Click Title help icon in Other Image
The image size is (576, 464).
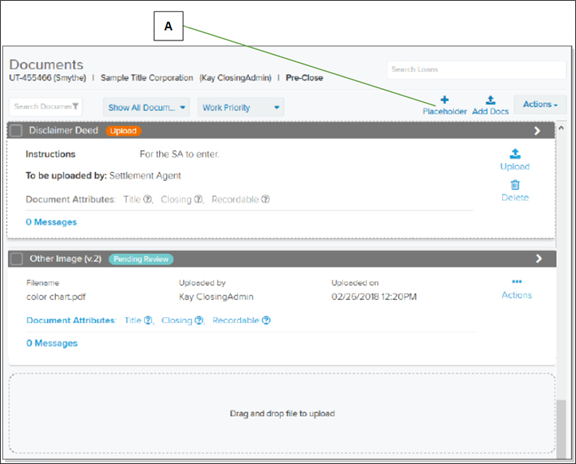click(148, 320)
